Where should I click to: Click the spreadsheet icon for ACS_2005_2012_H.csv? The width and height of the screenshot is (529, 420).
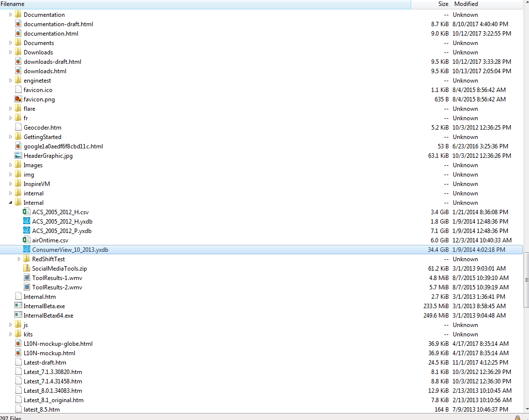(x=26, y=212)
